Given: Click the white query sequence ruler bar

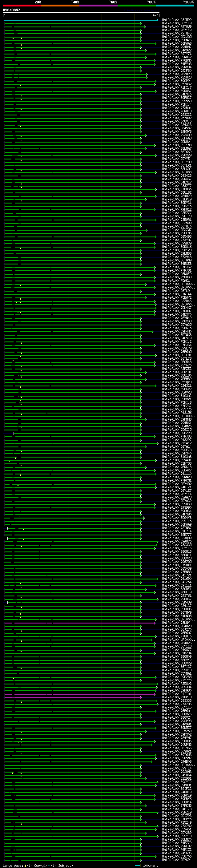Looking at the screenshot, I should 81,12.
